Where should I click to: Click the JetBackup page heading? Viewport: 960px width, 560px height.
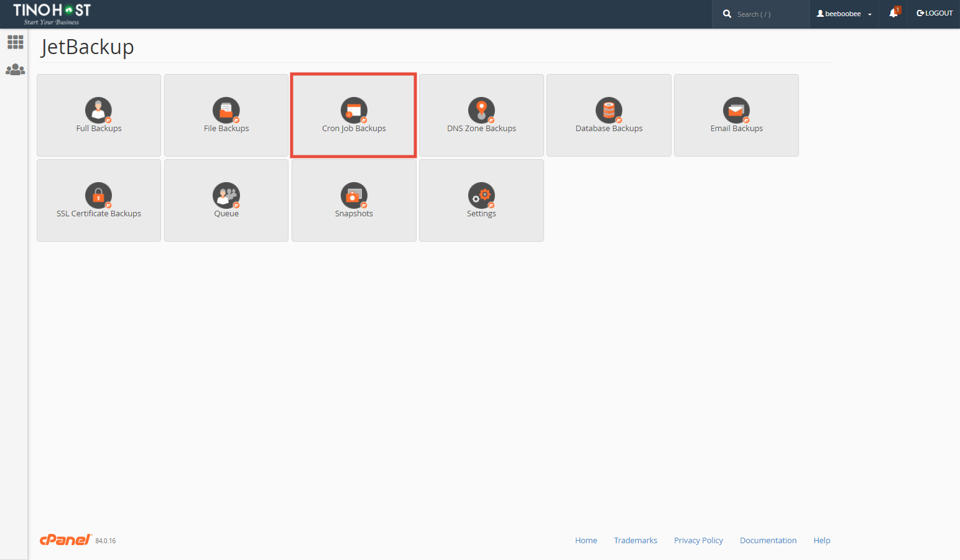pyautogui.click(x=88, y=47)
